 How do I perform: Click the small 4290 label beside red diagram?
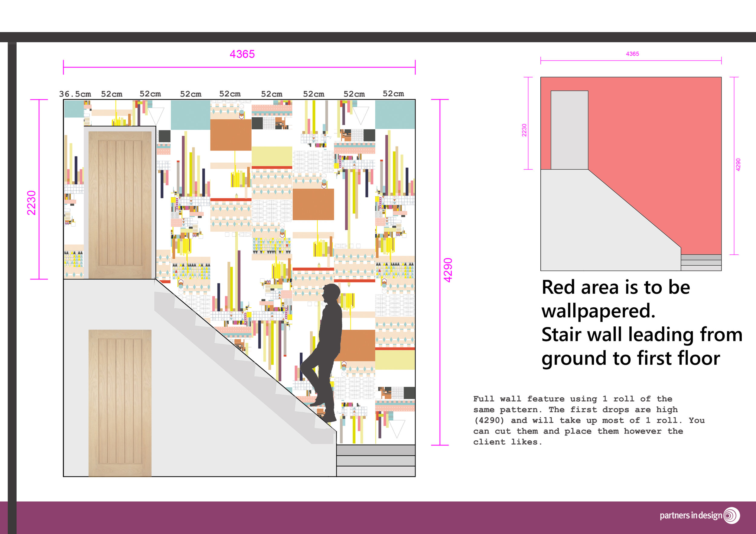tap(738, 164)
